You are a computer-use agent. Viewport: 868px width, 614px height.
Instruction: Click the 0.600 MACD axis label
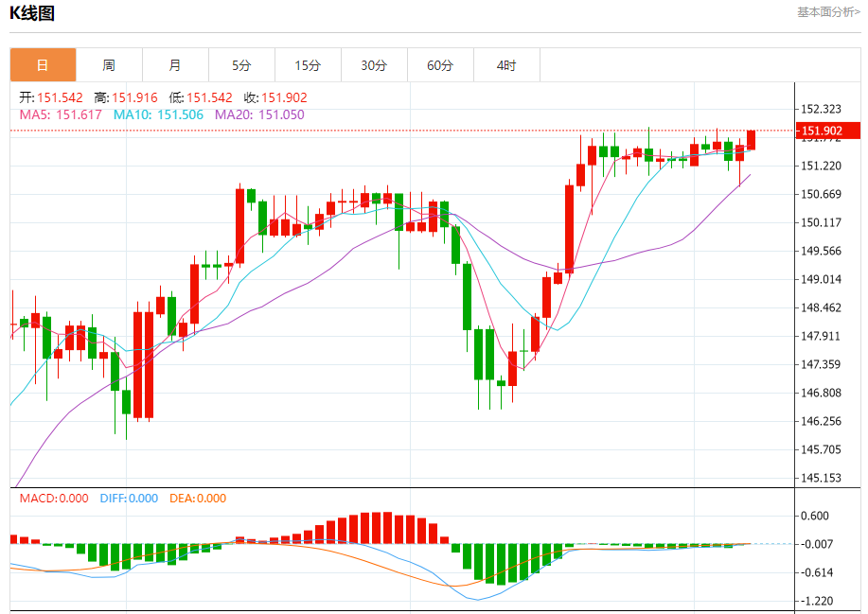(815, 517)
